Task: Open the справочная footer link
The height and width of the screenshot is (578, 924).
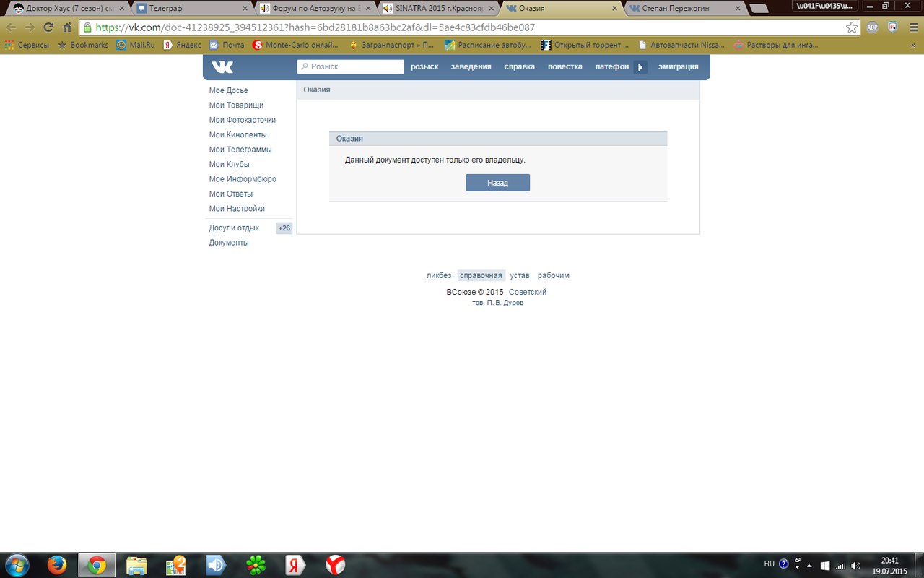Action: [481, 275]
